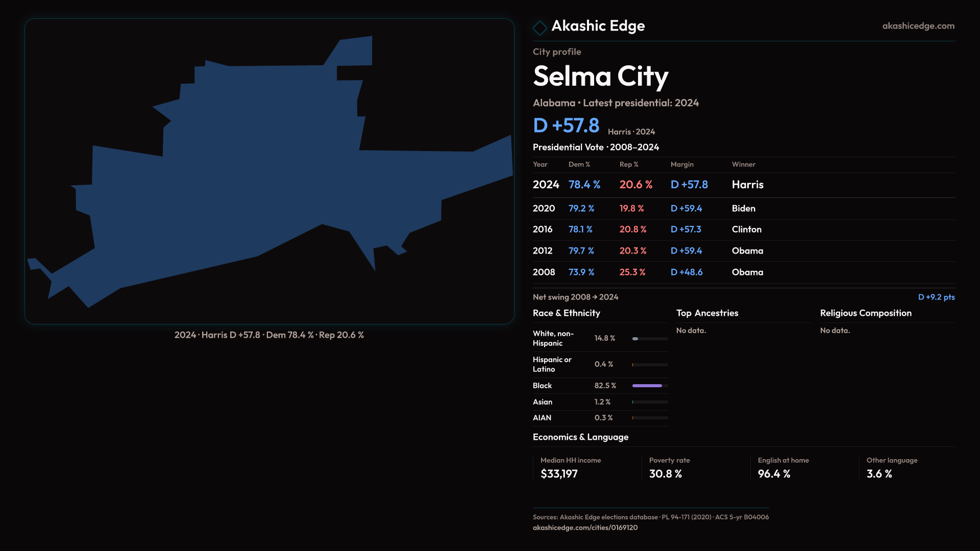Image resolution: width=980 pixels, height=551 pixels.
Task: Click the Selma City title heading
Action: point(600,77)
